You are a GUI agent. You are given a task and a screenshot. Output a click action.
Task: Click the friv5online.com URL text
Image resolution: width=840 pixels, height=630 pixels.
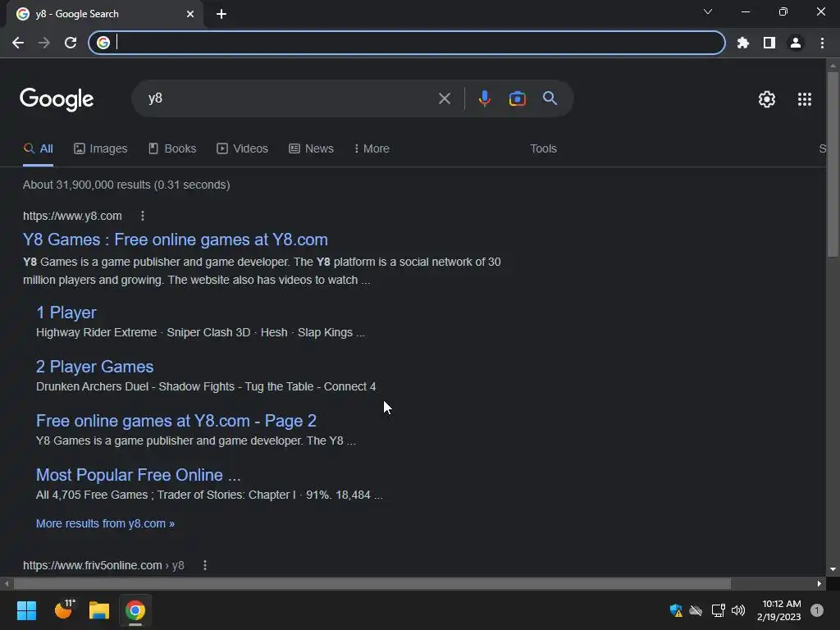103,565
